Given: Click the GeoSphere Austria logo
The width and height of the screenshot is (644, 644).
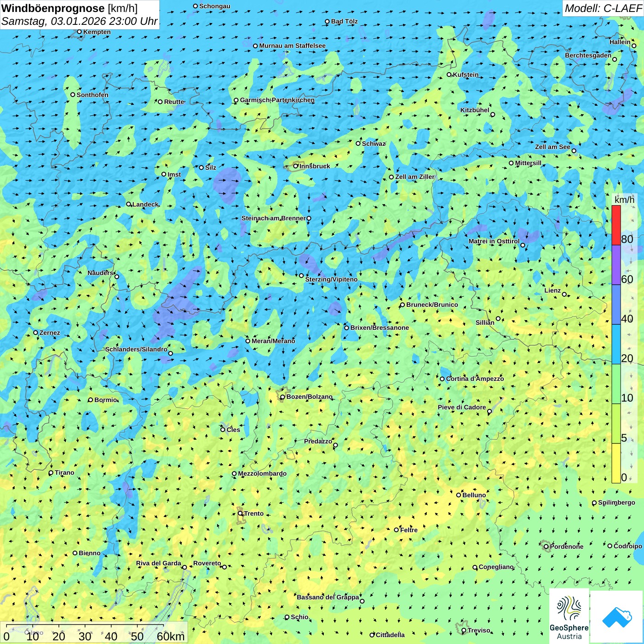Looking at the screenshot, I should point(569,616).
